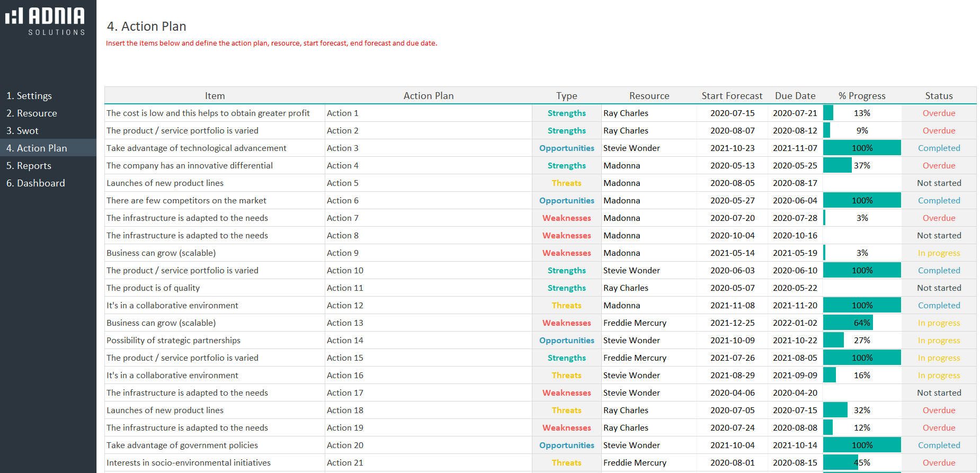Select the % Progress column header

click(861, 96)
